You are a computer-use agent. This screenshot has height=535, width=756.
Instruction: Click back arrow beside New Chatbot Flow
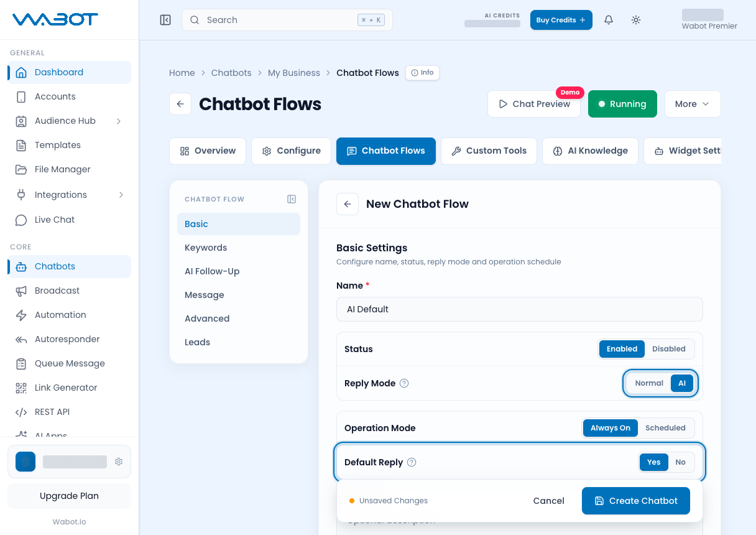(x=348, y=204)
